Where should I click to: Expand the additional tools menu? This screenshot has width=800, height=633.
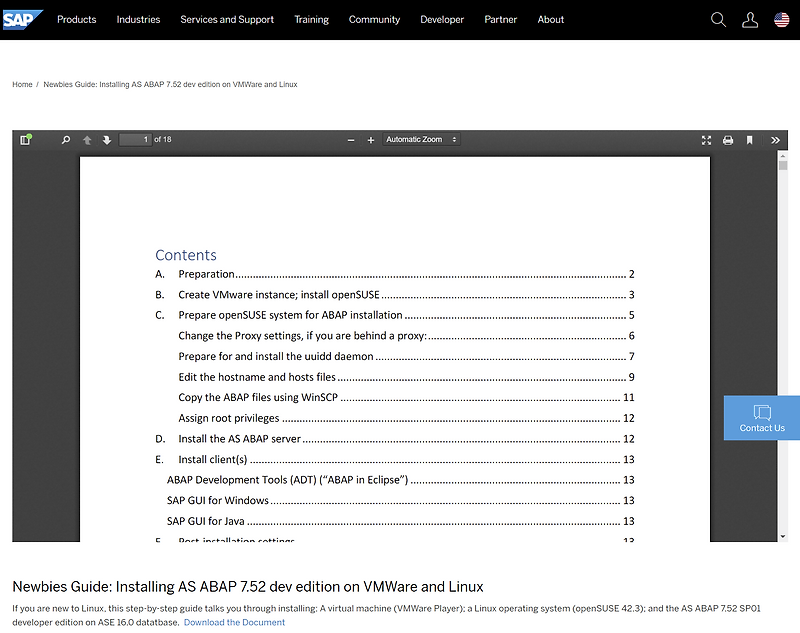(x=775, y=139)
